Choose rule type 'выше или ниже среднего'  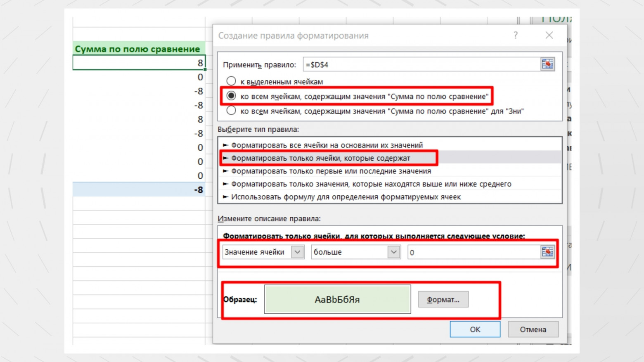(390, 184)
